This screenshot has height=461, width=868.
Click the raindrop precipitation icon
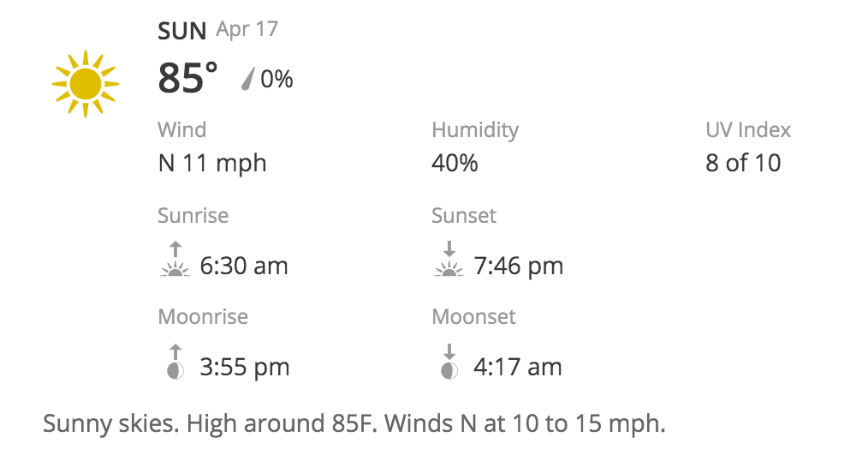(x=248, y=80)
